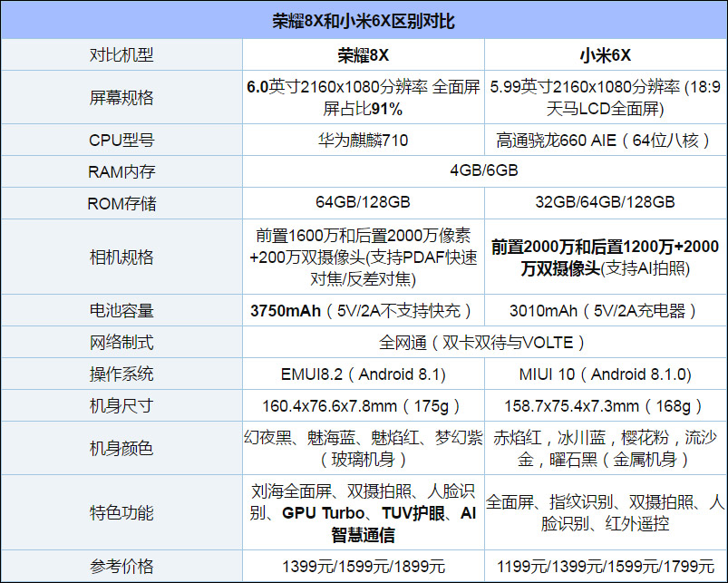Select the 网络制式 row label
Viewport: 728px width, 583px height.
click(x=121, y=342)
